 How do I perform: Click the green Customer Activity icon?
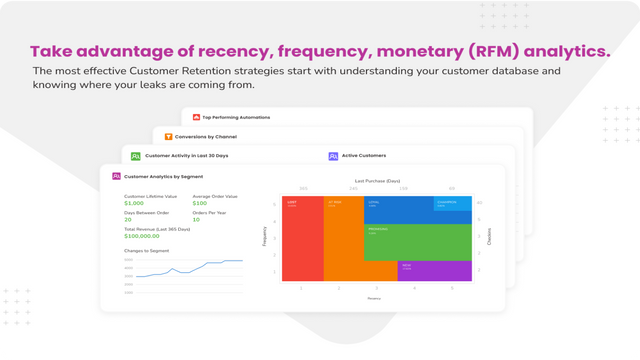click(136, 156)
